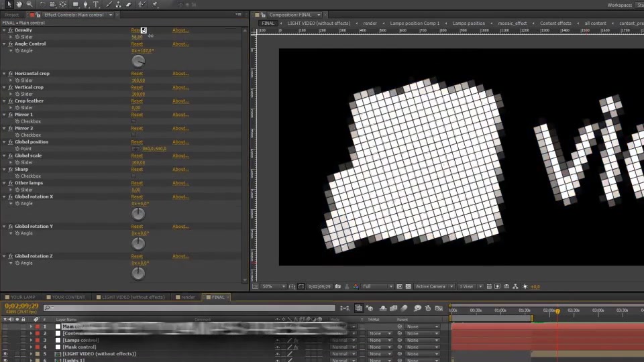Open the Project panel tab
The height and width of the screenshot is (362, 644).
11,15
